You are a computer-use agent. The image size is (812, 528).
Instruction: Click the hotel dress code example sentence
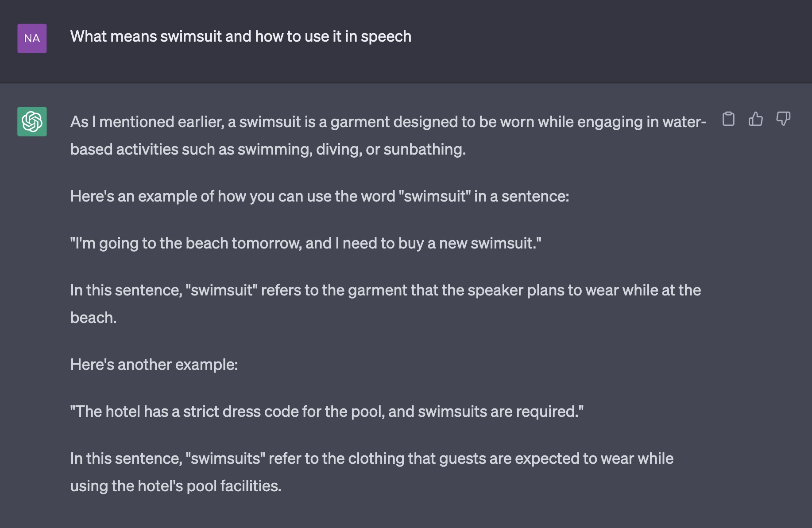(x=327, y=412)
